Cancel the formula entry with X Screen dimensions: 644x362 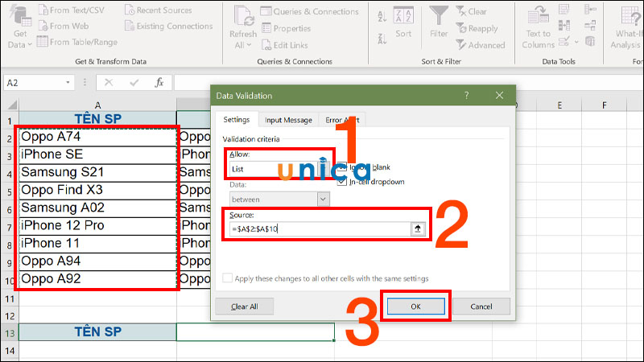coord(109,83)
